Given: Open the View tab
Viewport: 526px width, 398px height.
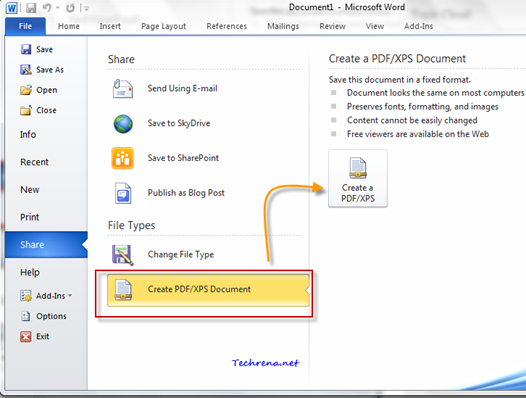Looking at the screenshot, I should [x=375, y=26].
